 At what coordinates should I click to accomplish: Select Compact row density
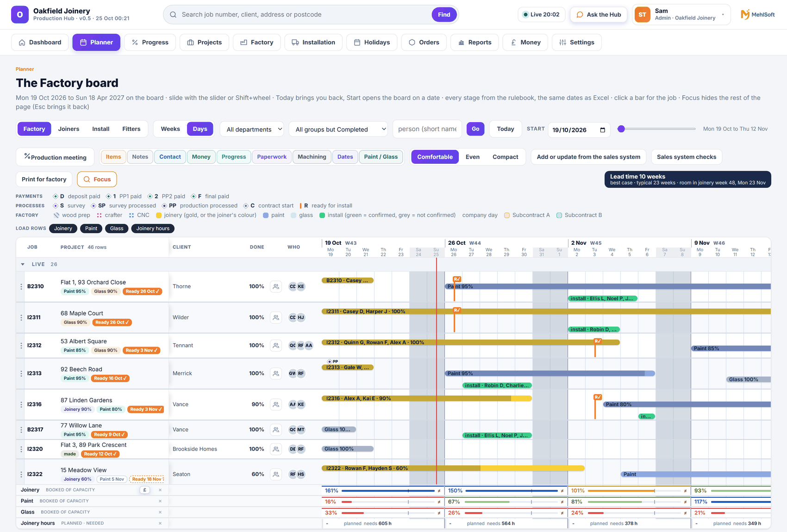tap(505, 157)
